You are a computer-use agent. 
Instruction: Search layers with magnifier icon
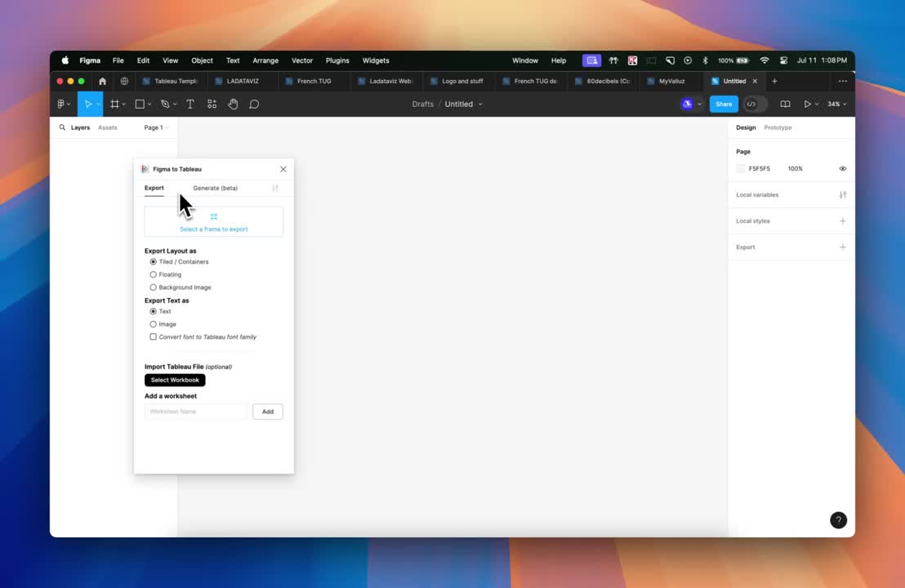pyautogui.click(x=62, y=127)
